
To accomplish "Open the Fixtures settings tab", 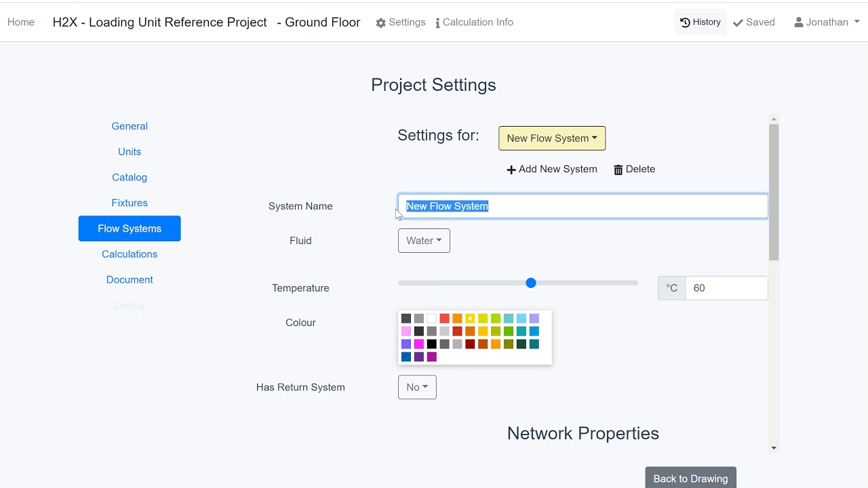I will pyautogui.click(x=130, y=203).
